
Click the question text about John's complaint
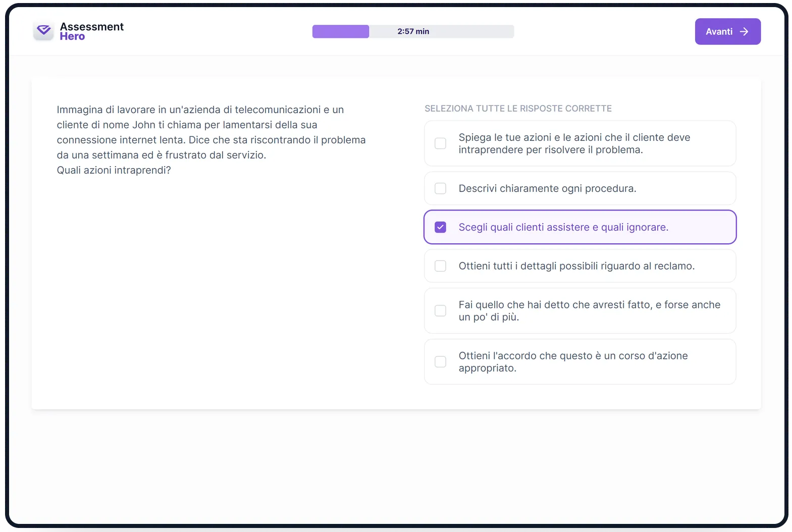(x=211, y=140)
